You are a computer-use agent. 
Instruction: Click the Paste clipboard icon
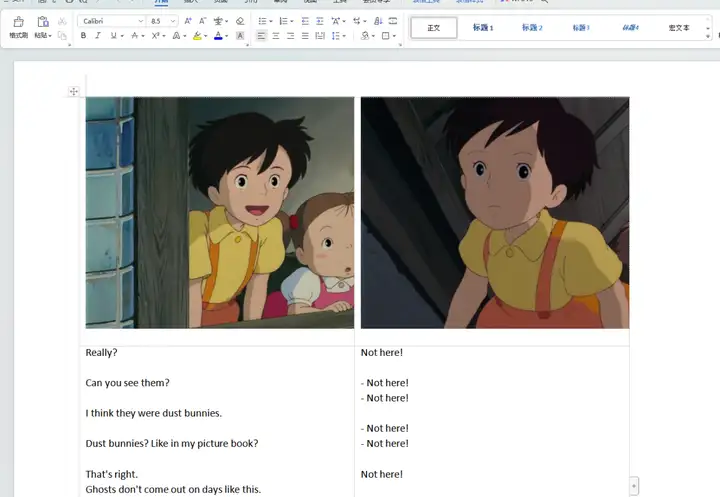pos(43,22)
